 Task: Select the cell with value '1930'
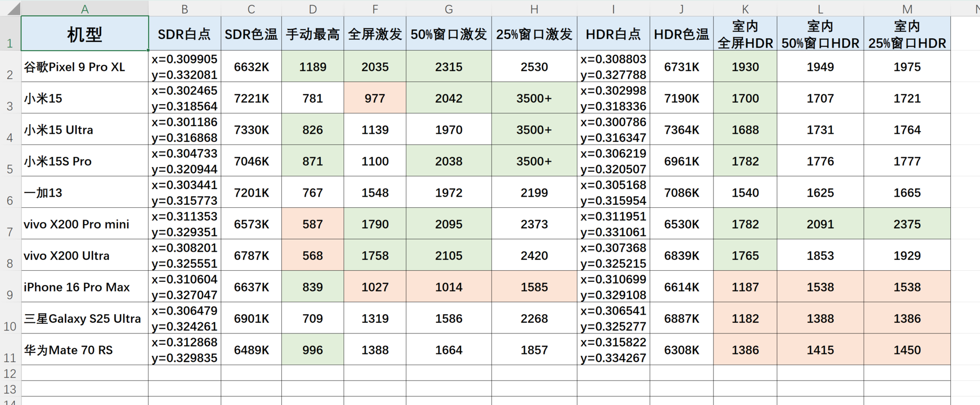coord(745,66)
